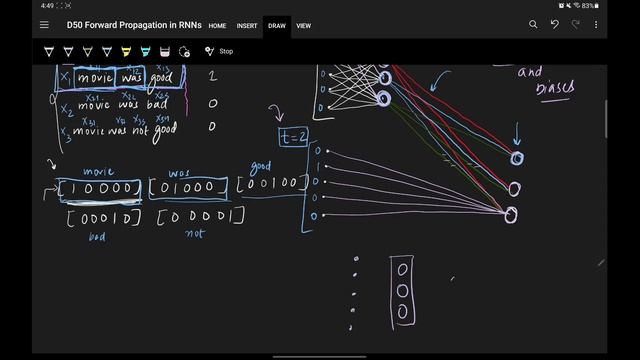The width and height of the screenshot is (640, 360).
Task: Select the third tan-colored pen
Action: (x=87, y=51)
